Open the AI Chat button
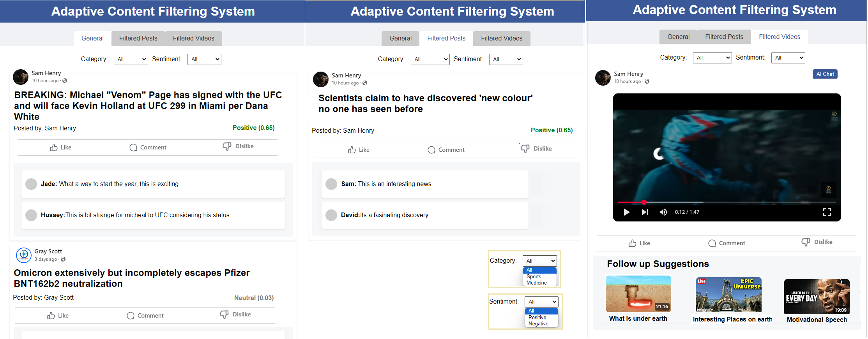Image resolution: width=868 pixels, height=339 pixels. [x=825, y=74]
